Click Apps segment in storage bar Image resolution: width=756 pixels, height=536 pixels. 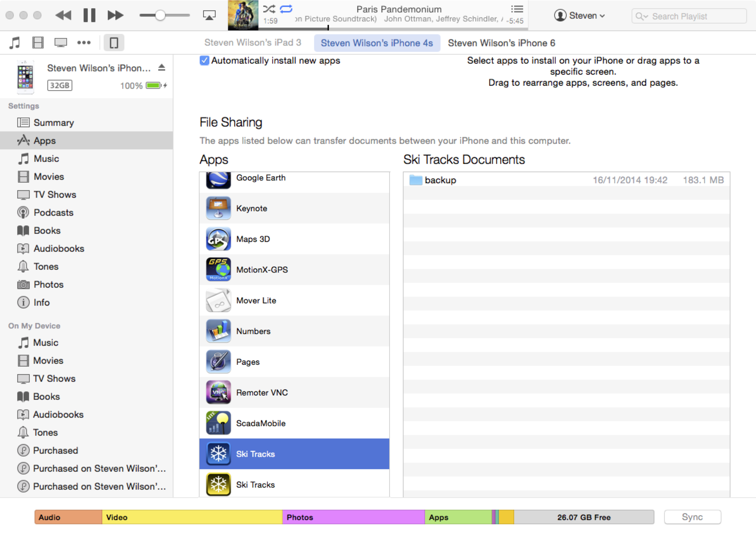[x=458, y=517]
